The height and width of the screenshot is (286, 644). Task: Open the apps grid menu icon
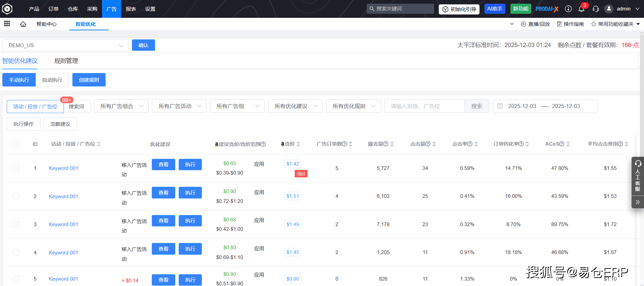tap(7, 24)
